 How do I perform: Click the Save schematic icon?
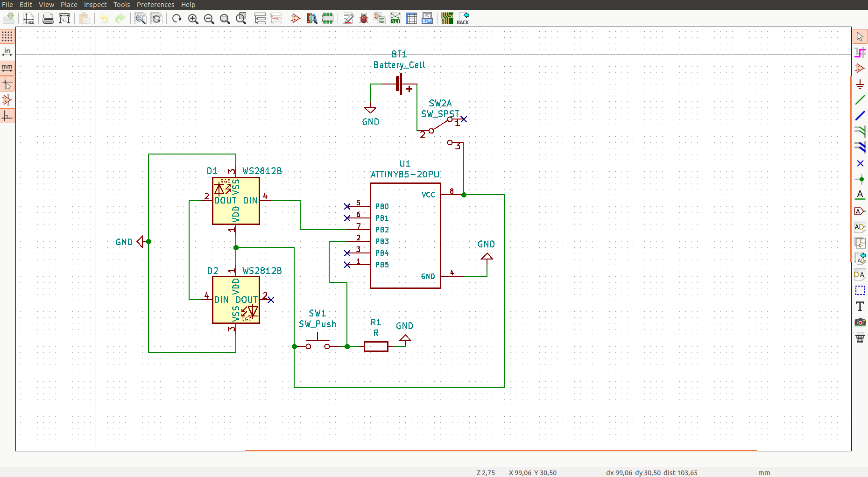tap(8, 18)
